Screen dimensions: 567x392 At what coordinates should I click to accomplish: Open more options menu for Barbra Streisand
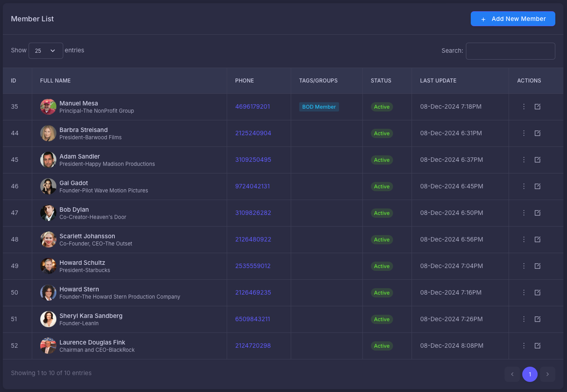524,133
